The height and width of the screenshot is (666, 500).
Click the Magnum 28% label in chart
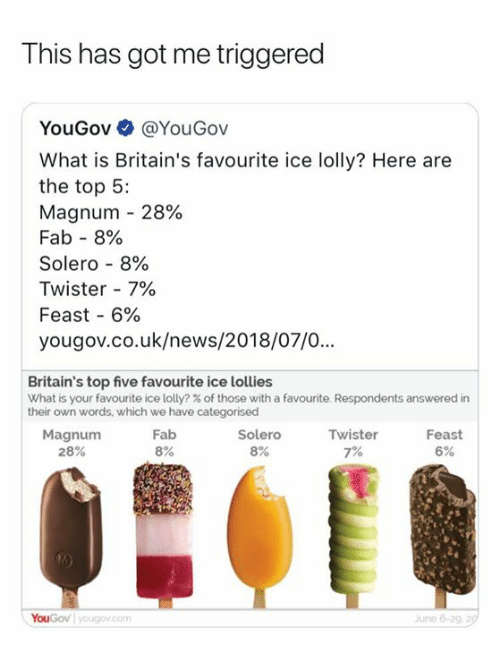click(72, 443)
